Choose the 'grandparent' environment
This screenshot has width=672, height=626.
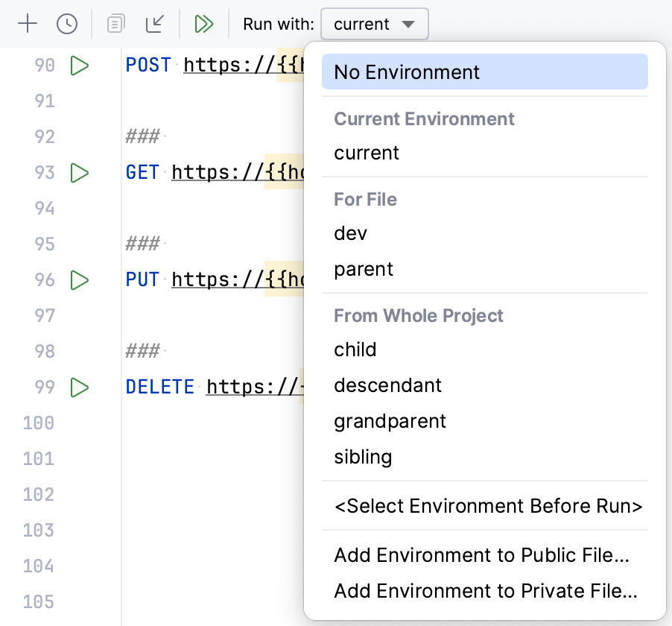coord(390,421)
